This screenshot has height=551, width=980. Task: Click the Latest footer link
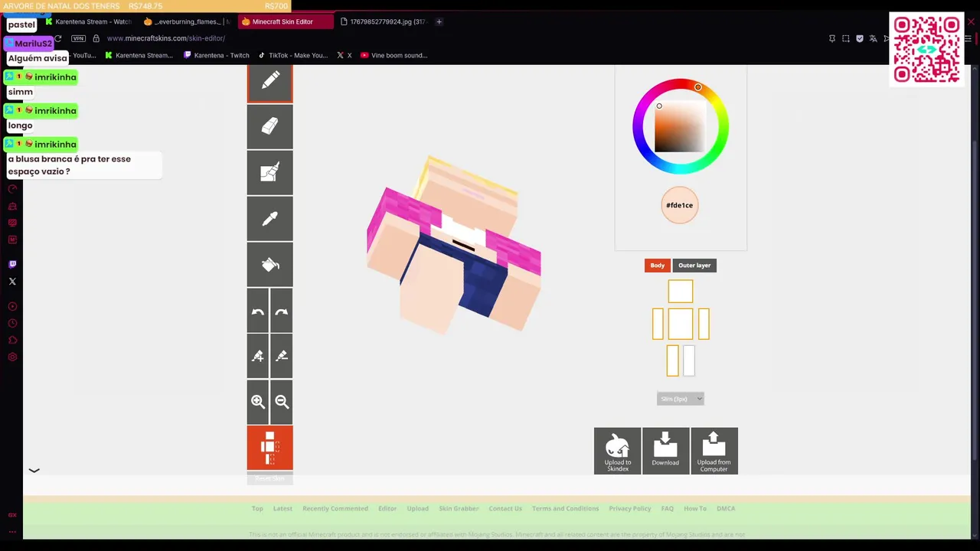coord(283,508)
